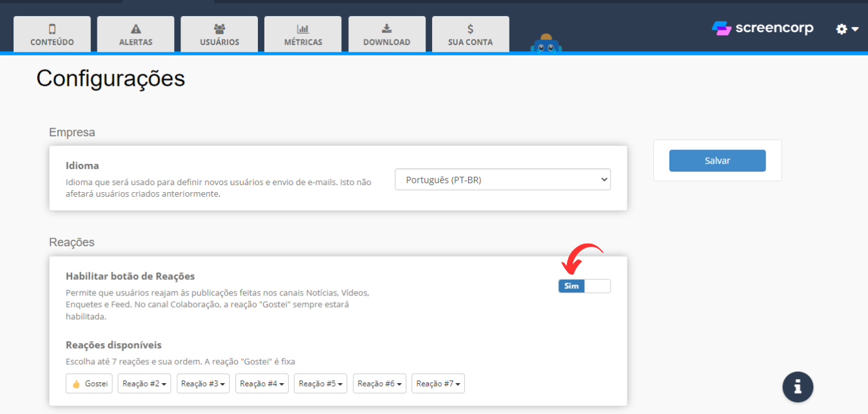Open the Reação #7 dropdown
This screenshot has width=868, height=414.
(x=439, y=384)
